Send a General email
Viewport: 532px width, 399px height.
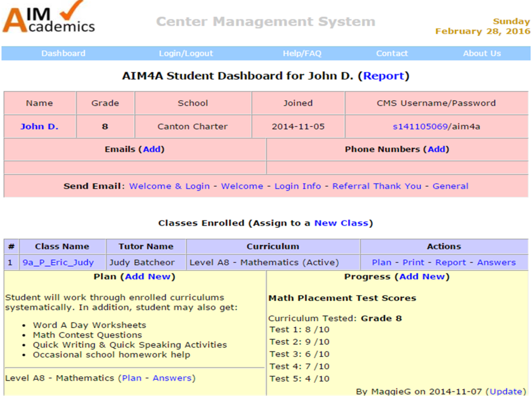pyautogui.click(x=450, y=186)
